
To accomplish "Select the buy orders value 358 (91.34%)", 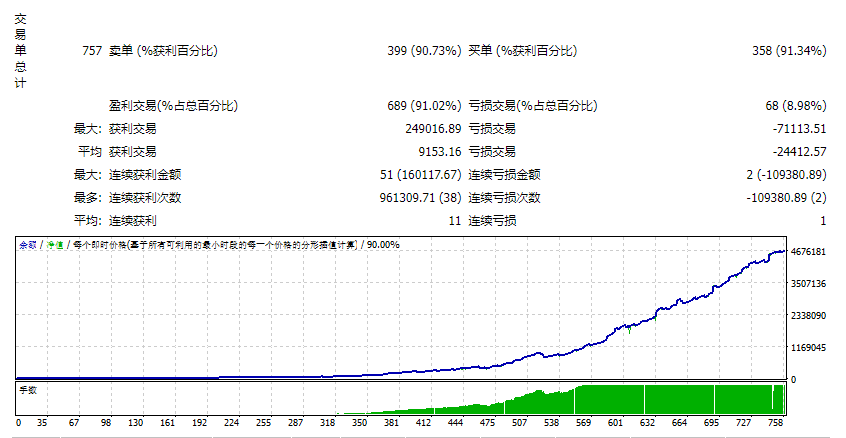I will 789,51.
